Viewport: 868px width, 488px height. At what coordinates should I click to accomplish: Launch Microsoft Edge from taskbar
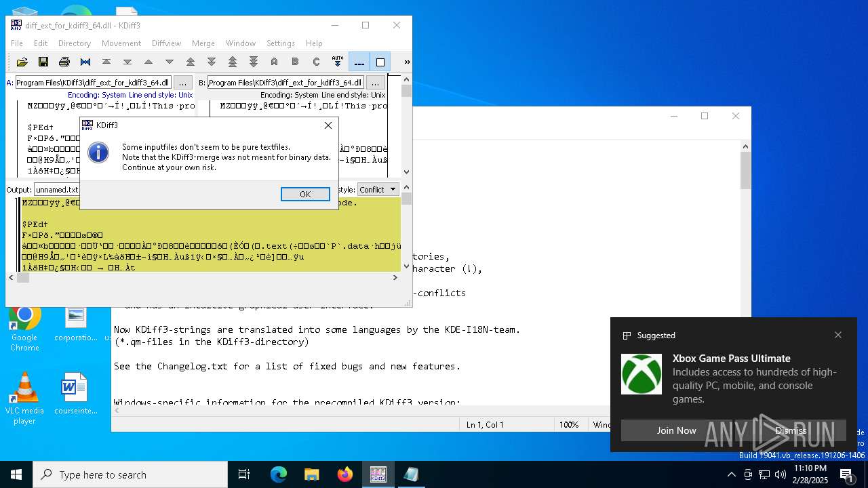(x=279, y=474)
